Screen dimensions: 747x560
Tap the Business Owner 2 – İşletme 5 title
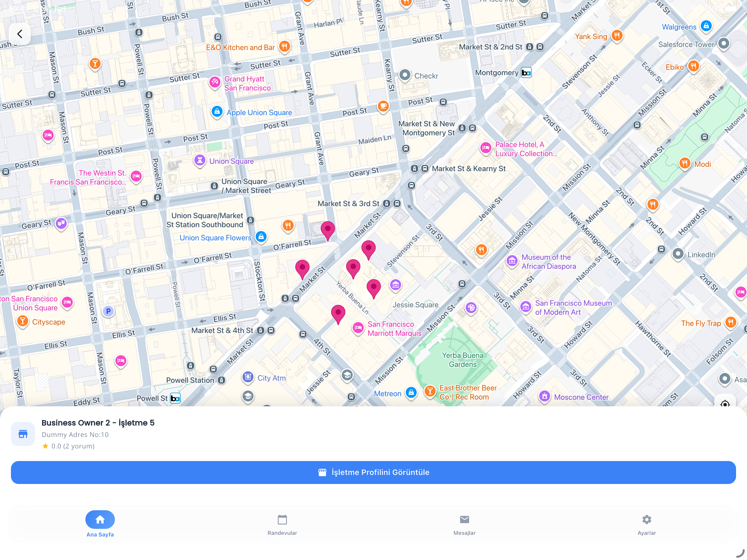tap(98, 422)
